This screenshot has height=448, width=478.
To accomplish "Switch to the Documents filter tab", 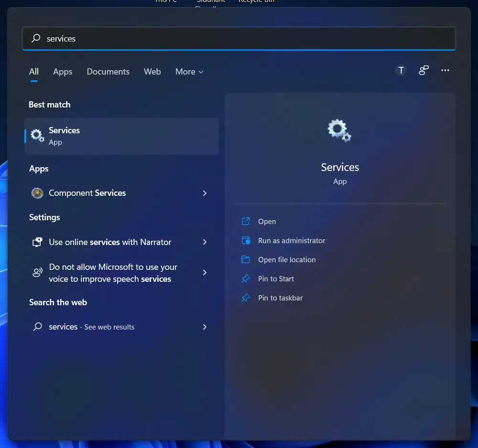I will 108,72.
